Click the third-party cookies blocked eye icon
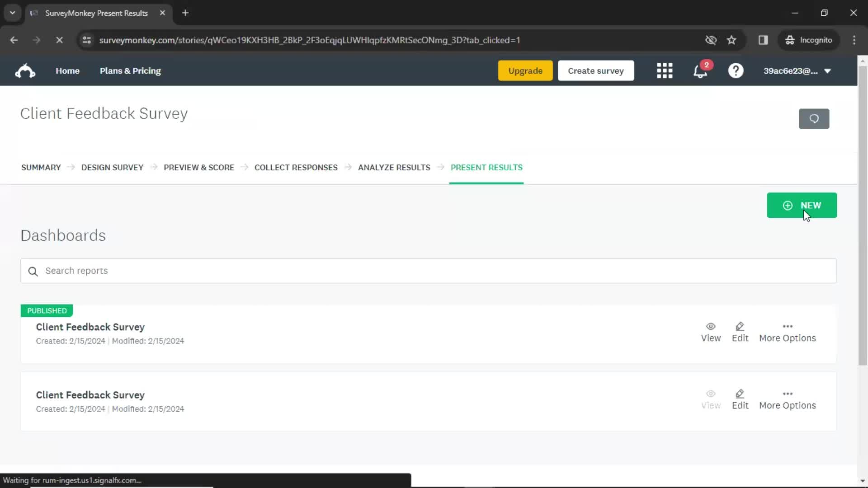 [x=711, y=40]
